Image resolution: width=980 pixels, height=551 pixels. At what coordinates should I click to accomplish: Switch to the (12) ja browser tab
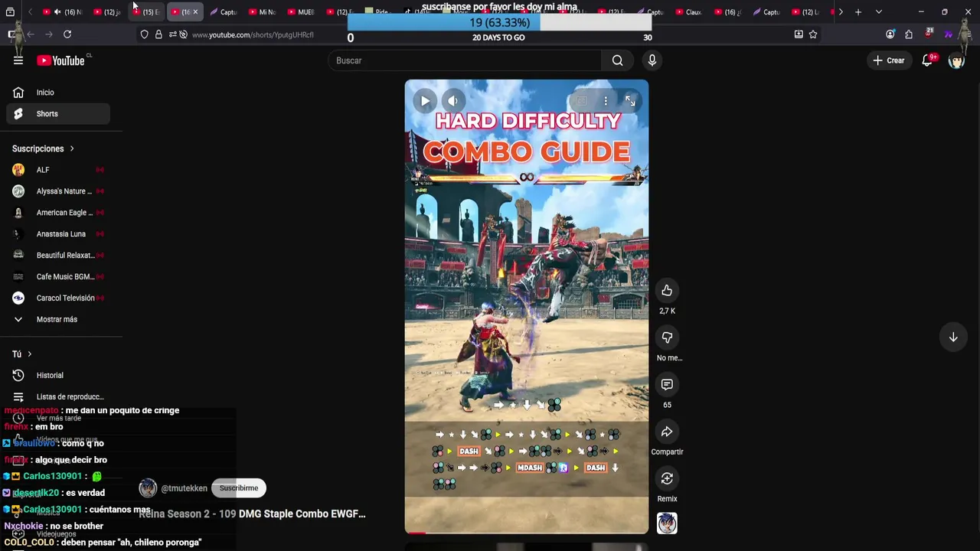pos(108,12)
